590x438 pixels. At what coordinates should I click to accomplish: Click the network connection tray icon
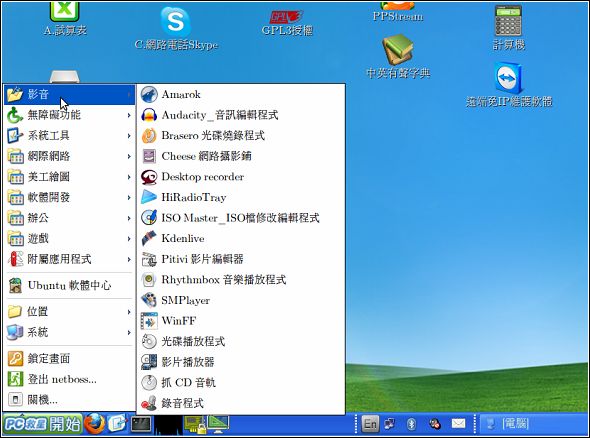(389, 424)
